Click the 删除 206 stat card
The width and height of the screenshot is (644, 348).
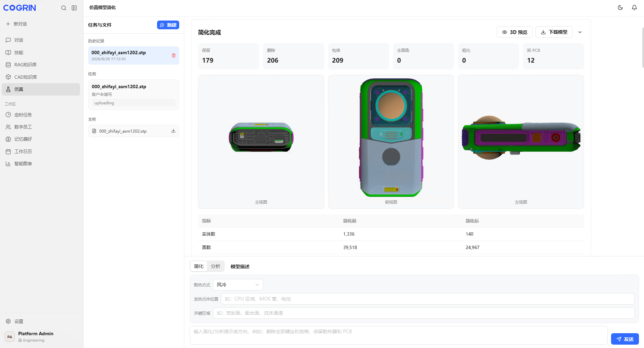pos(293,56)
